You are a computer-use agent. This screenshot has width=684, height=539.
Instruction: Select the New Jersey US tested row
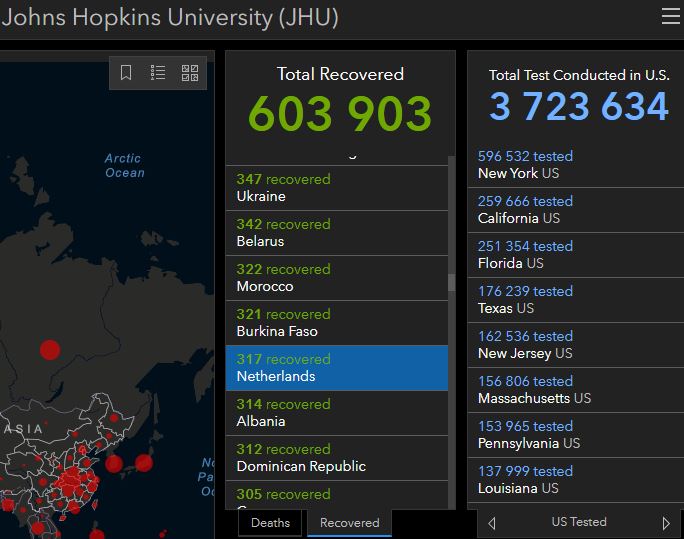tap(576, 345)
